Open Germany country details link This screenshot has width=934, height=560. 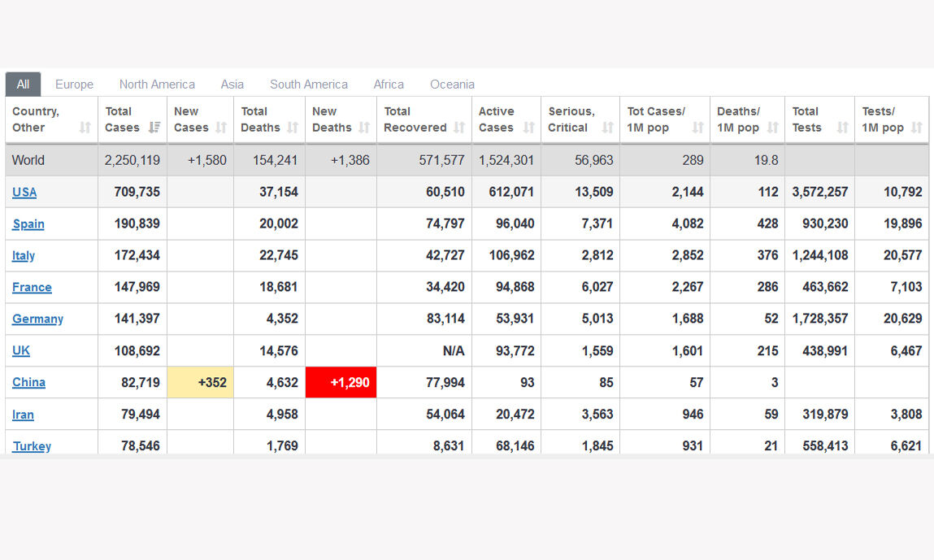(37, 319)
